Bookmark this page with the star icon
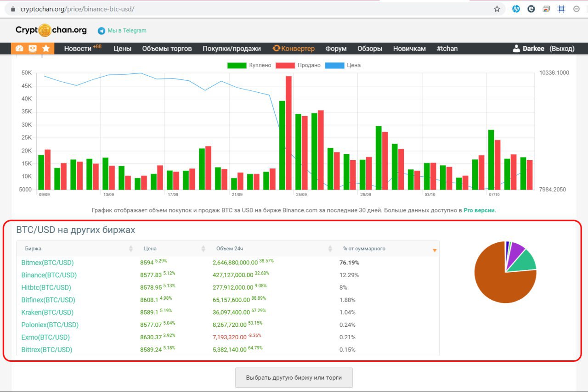 [497, 9]
